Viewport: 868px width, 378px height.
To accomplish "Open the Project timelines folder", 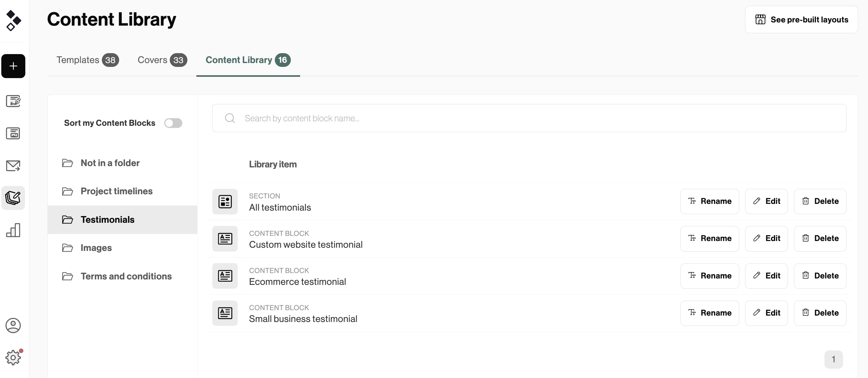I will coord(122,191).
